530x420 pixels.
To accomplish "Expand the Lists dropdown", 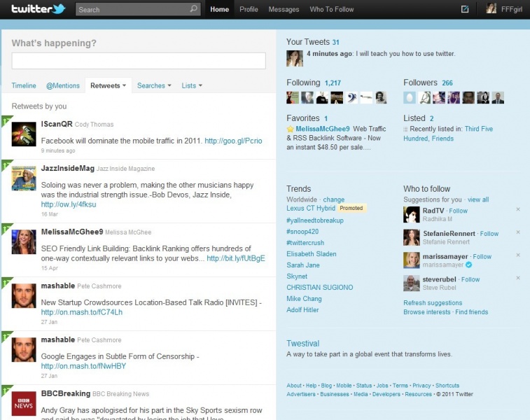I will pyautogui.click(x=192, y=86).
